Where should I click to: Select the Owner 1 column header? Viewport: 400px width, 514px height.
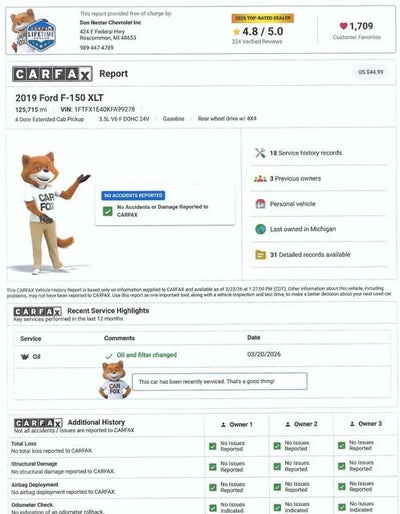237,425
